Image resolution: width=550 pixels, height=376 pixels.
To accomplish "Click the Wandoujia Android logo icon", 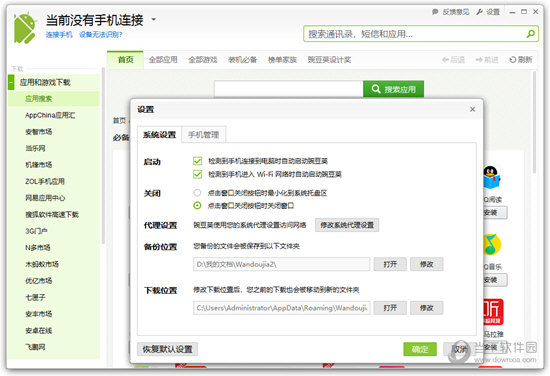I will tap(25, 28).
